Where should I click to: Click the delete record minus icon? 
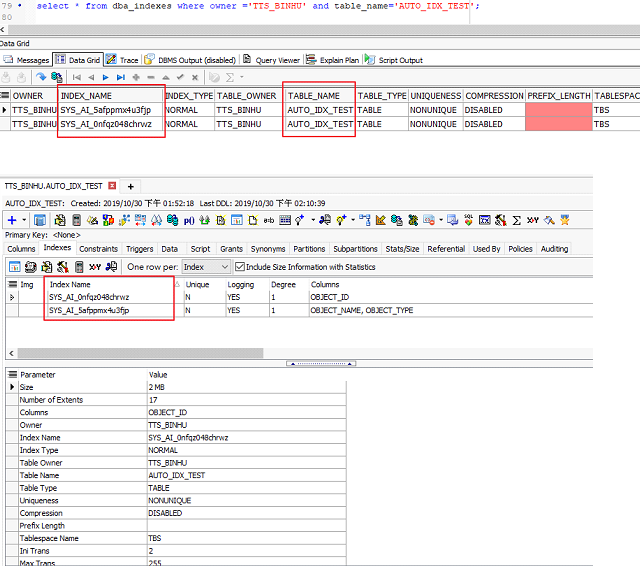point(151,77)
